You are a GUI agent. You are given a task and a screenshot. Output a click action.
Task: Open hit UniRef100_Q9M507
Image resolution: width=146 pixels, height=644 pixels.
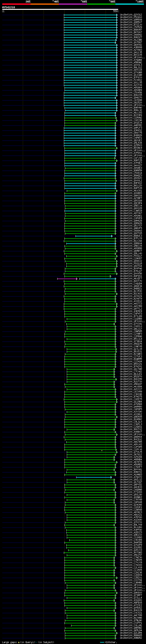131,22
